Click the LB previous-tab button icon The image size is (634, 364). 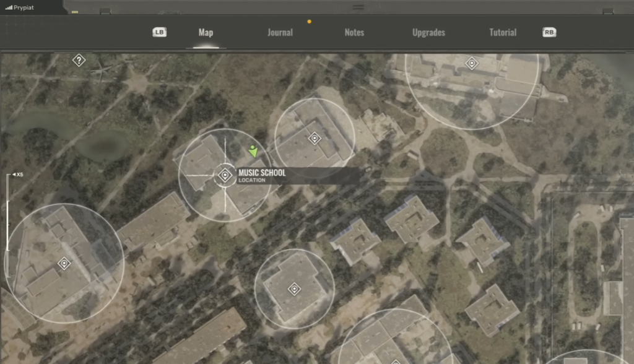click(159, 32)
